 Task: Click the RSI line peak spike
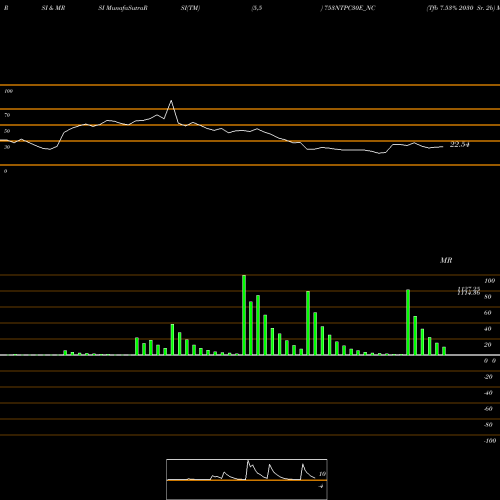[x=171, y=101]
